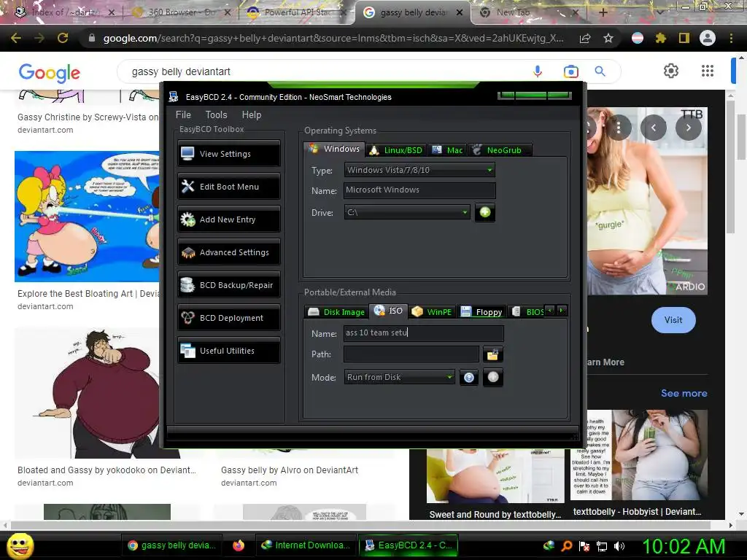Click the Google search magnifier icon
The width and height of the screenshot is (747, 560).
point(600,71)
